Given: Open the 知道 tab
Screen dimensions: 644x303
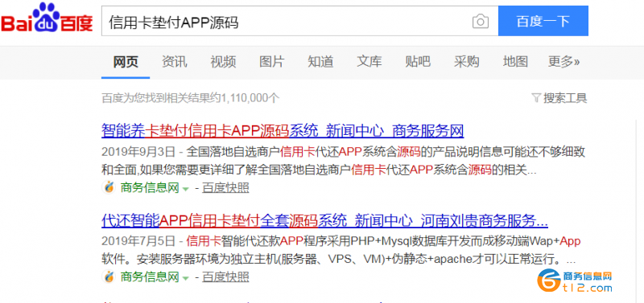Looking at the screenshot, I should pyautogui.click(x=320, y=62).
